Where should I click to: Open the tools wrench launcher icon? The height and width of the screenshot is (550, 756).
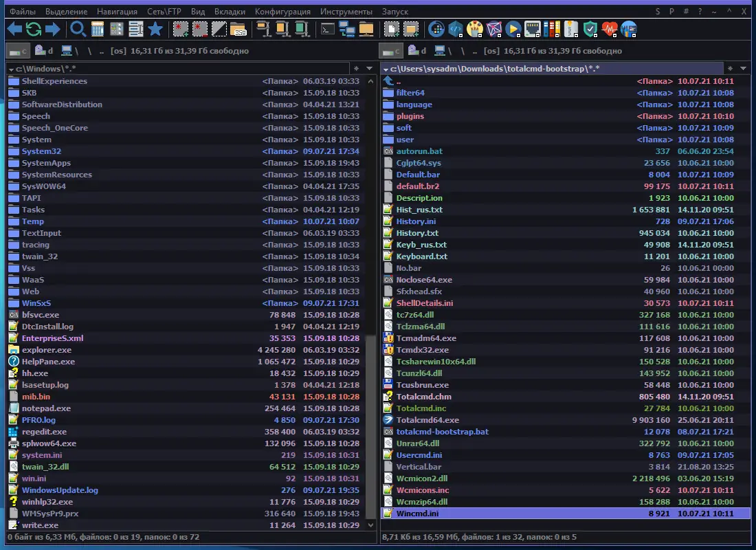click(x=629, y=30)
